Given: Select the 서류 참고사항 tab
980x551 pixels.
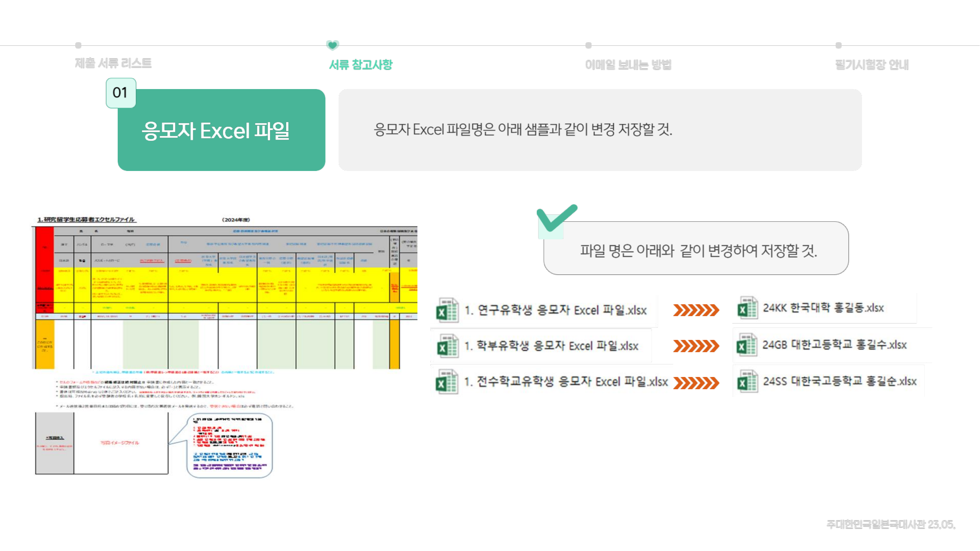Looking at the screenshot, I should tap(360, 65).
